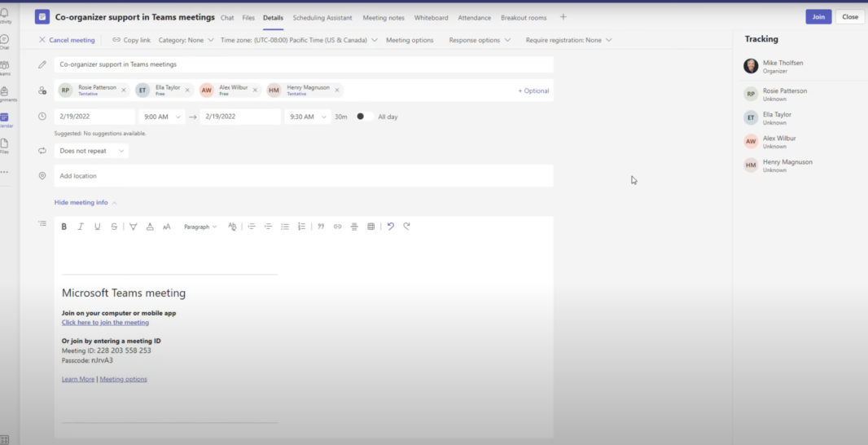
Task: Open the Meeting notes tab
Action: [384, 18]
